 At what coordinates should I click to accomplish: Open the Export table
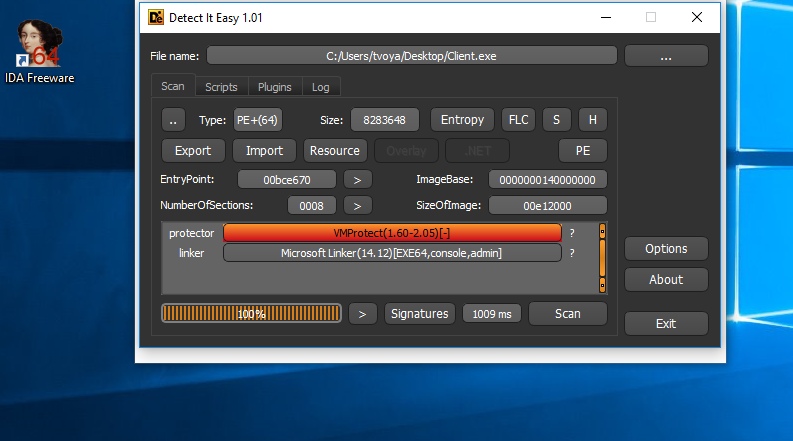(x=193, y=151)
